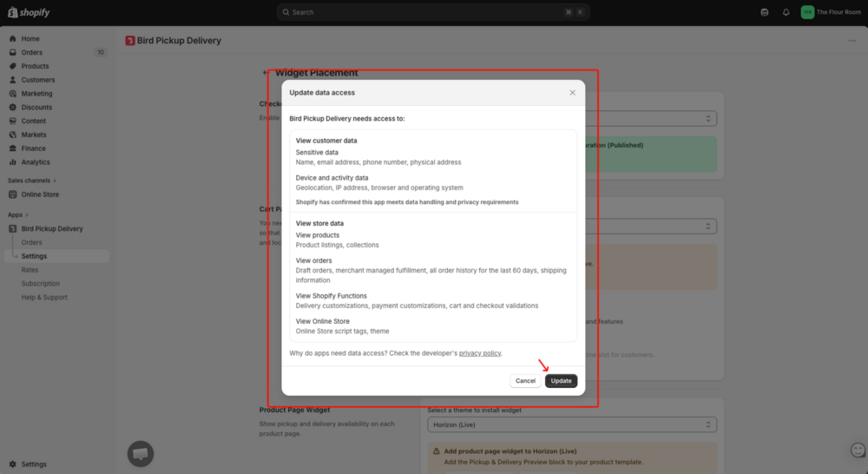Image resolution: width=868 pixels, height=474 pixels.
Task: Open the chat bubble widget
Action: (141, 453)
